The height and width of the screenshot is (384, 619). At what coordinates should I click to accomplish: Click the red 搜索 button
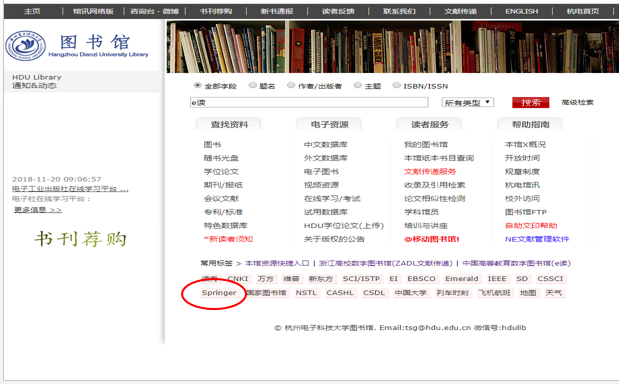tap(531, 103)
